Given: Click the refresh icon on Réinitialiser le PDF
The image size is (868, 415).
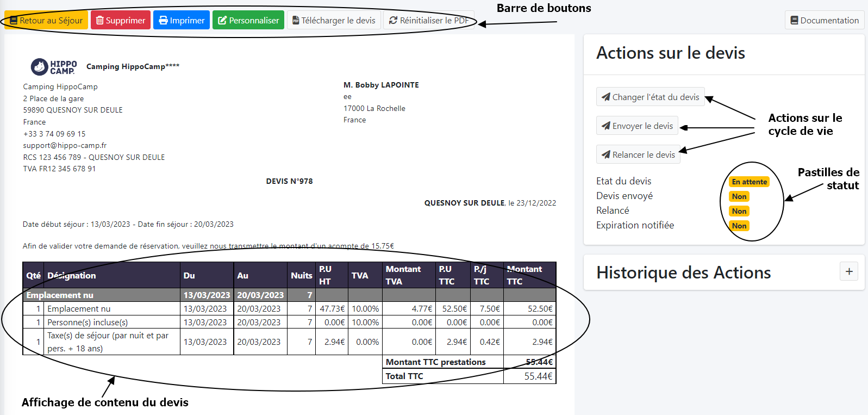Looking at the screenshot, I should 393,21.
